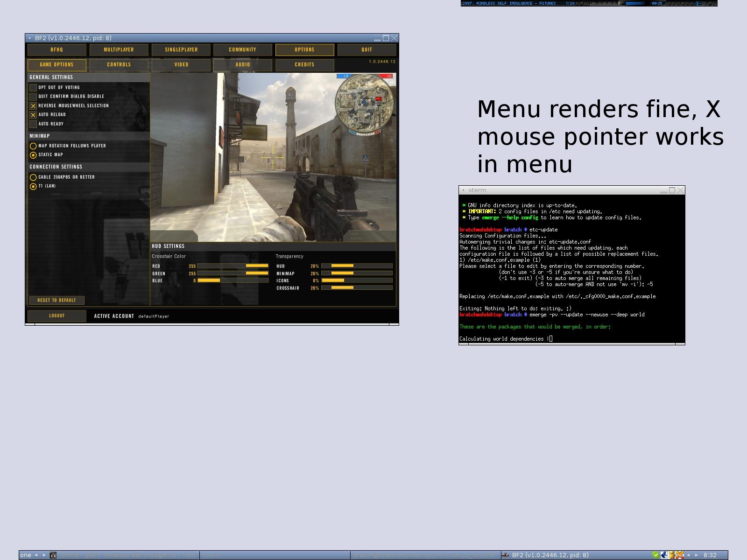Adjust the crosshair Blue color slider
747x560 pixels.
(x=233, y=280)
